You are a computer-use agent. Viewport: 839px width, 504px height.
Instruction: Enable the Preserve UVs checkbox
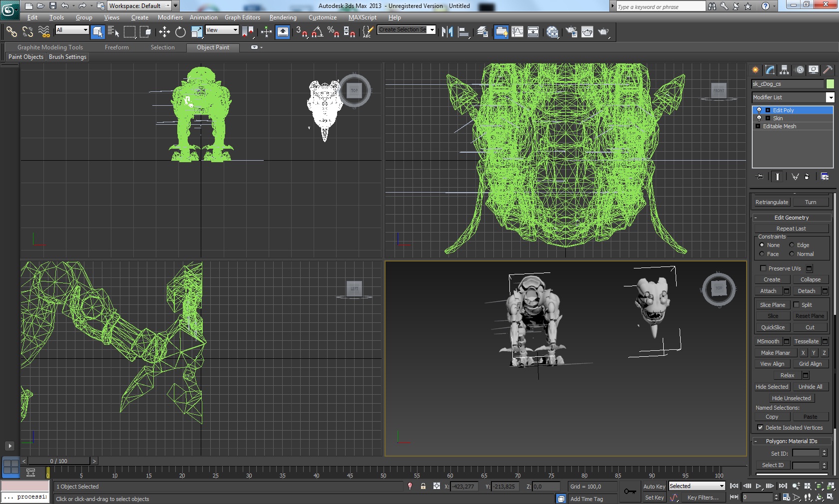(763, 268)
